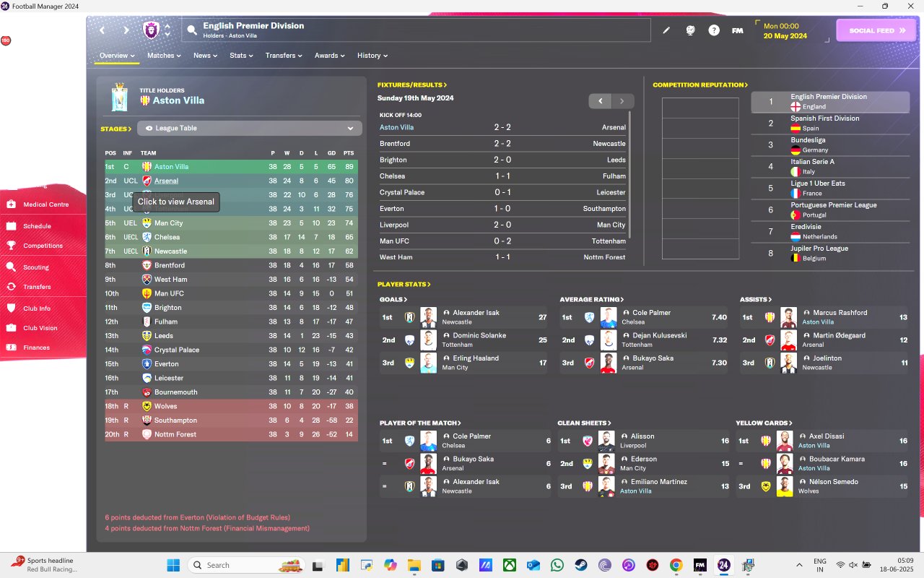Select Spanish First Division in reputation list

pos(830,123)
